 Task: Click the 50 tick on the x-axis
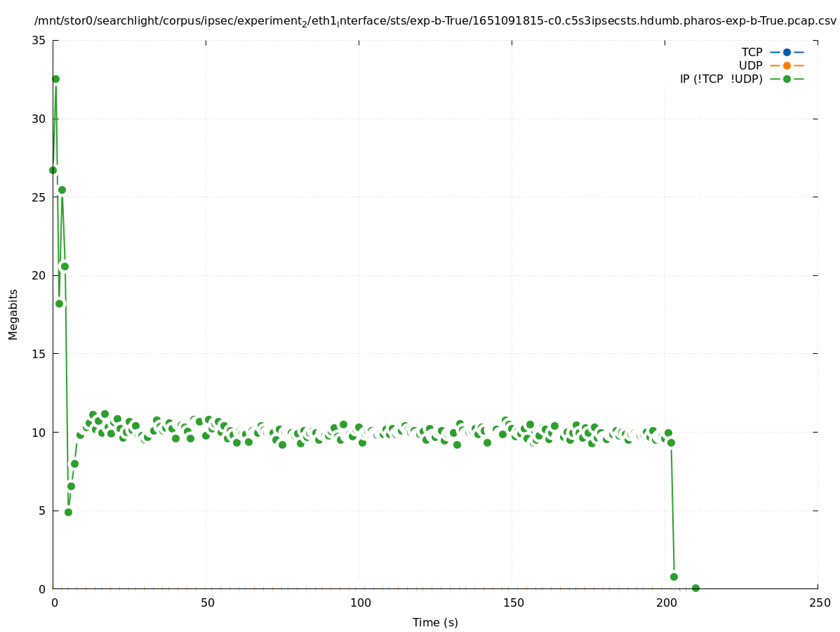[x=206, y=603]
